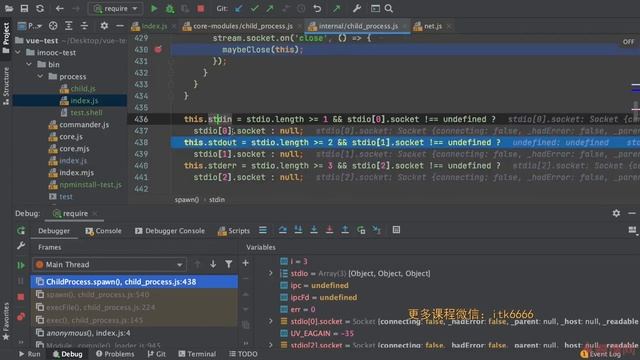Select core.mjs in project tree

coord(74,149)
